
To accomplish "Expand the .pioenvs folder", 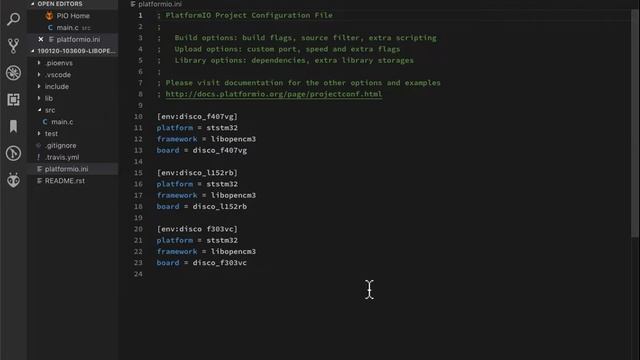I will pyautogui.click(x=39, y=63).
